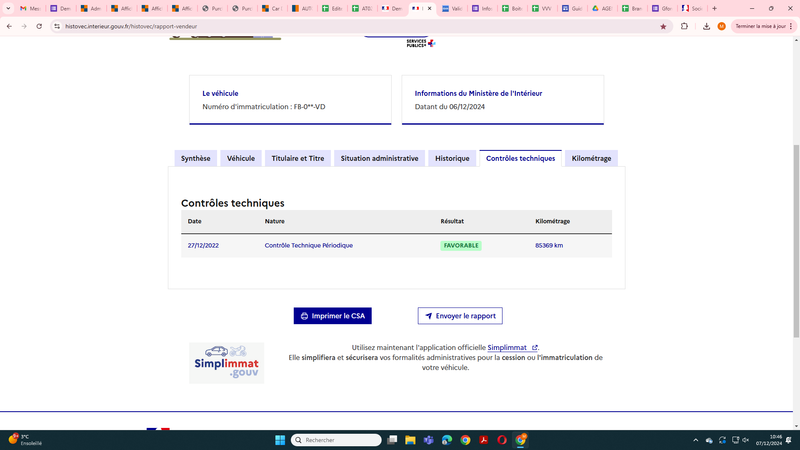
Task: Expand the tab search dropdown arrow
Action: 8,8
